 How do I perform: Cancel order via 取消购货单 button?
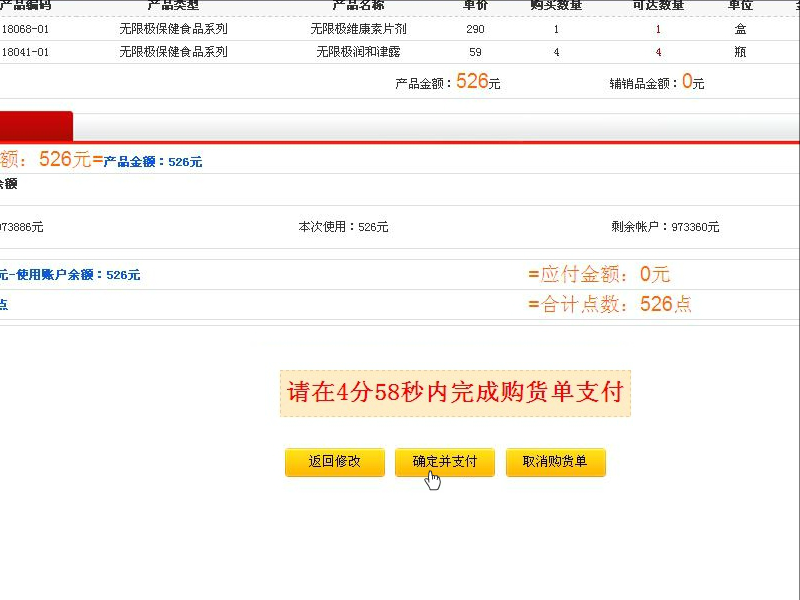point(556,462)
